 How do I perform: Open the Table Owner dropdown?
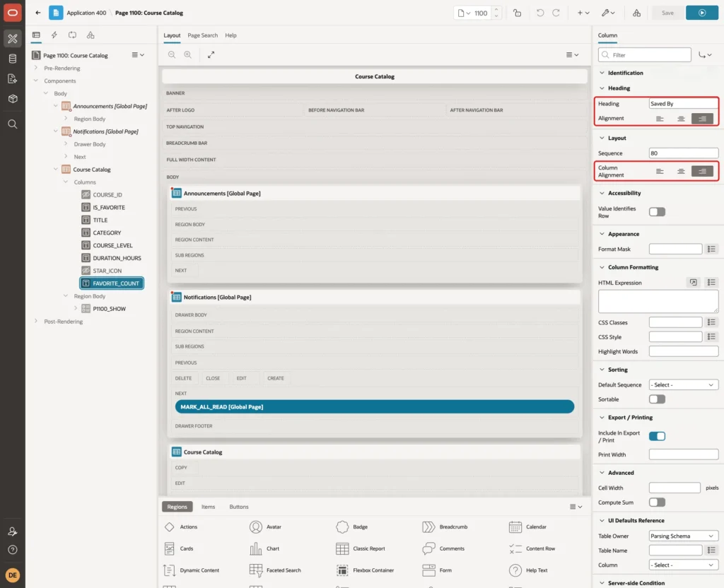tap(684, 536)
